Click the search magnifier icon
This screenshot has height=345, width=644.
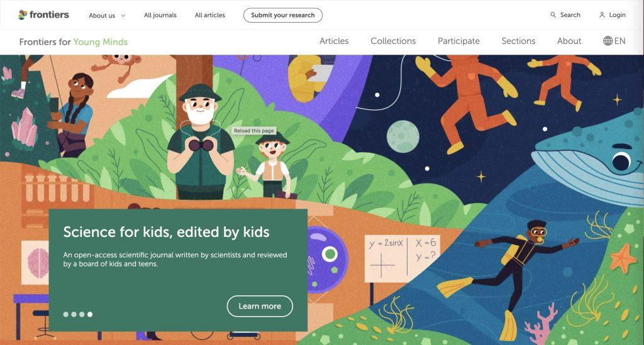(x=553, y=15)
